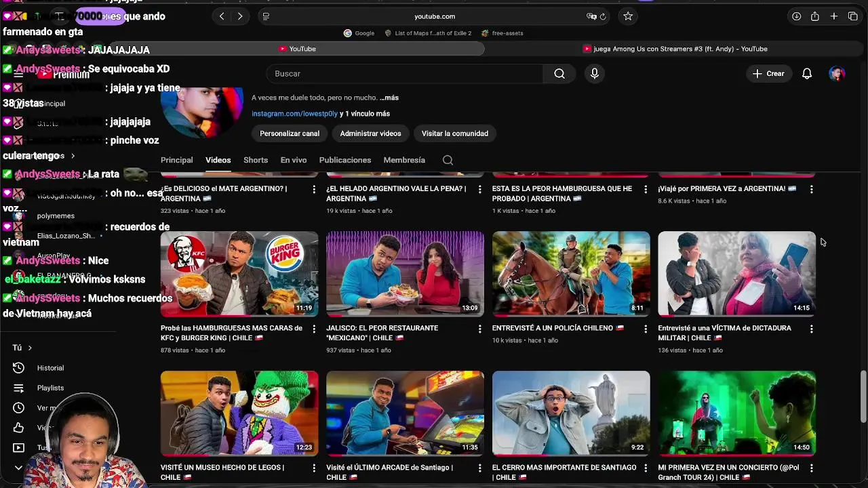Open the "List of Maps" Path of Exile bookmark

coord(428,33)
